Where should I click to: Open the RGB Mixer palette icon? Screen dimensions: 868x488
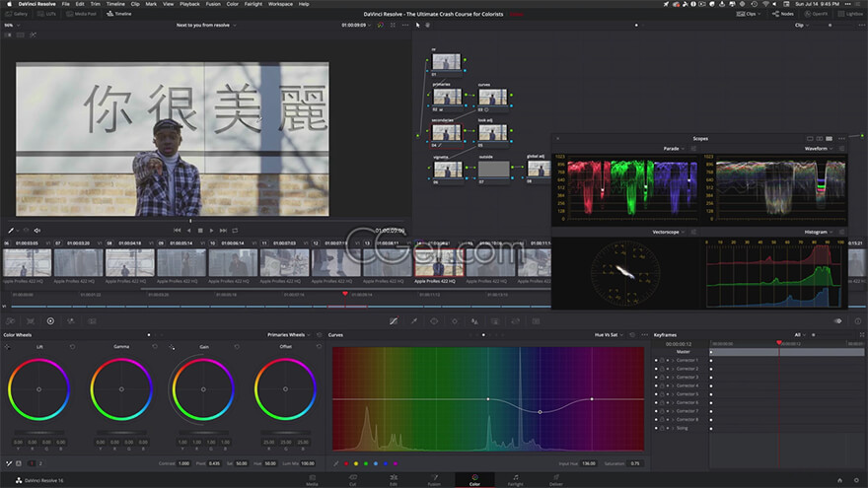coord(71,321)
